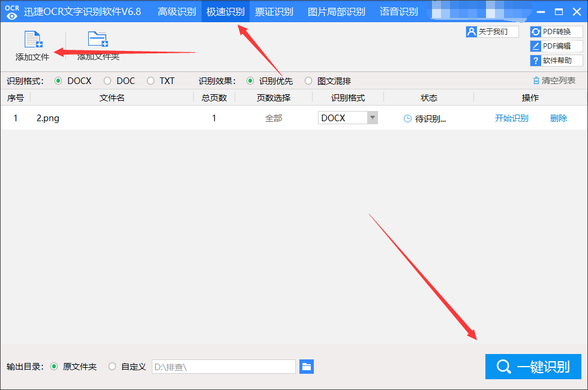Screen dimensions: 588x390
Task: Click the 待识别... status text
Action: pos(431,119)
